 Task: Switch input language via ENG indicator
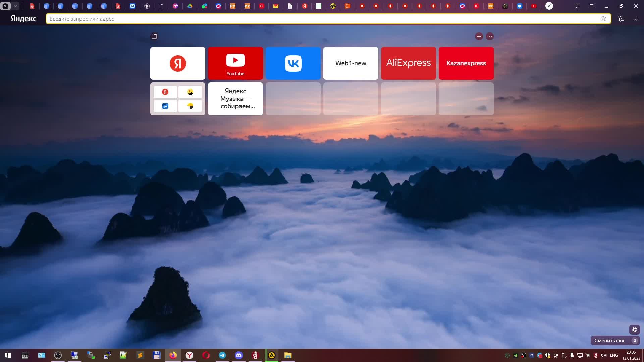point(614,355)
